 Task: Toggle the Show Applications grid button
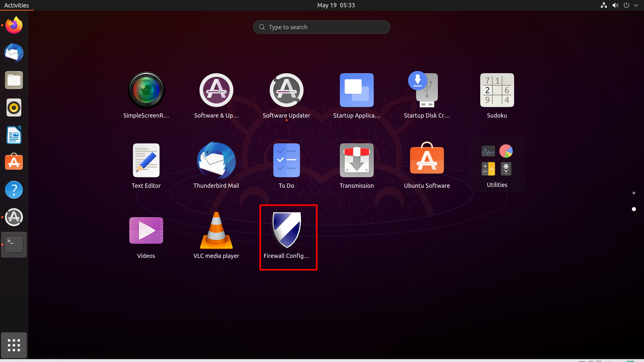(x=14, y=345)
